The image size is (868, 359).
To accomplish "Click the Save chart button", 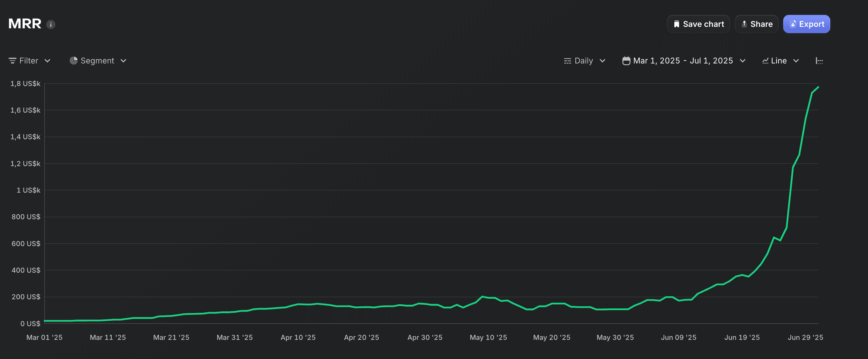I will pos(698,24).
